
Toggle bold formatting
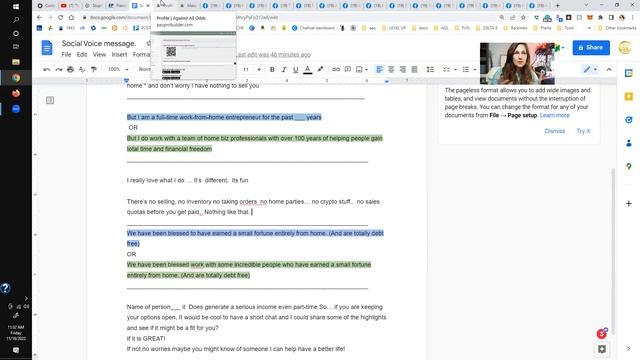pos(272,69)
